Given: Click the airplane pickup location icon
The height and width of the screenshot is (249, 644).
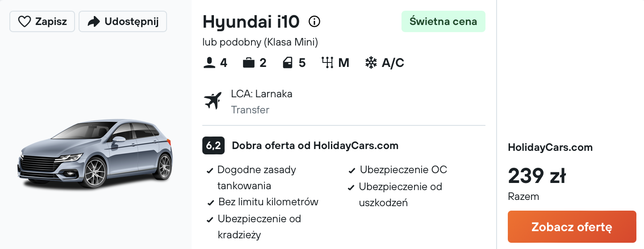Looking at the screenshot, I should [x=213, y=101].
